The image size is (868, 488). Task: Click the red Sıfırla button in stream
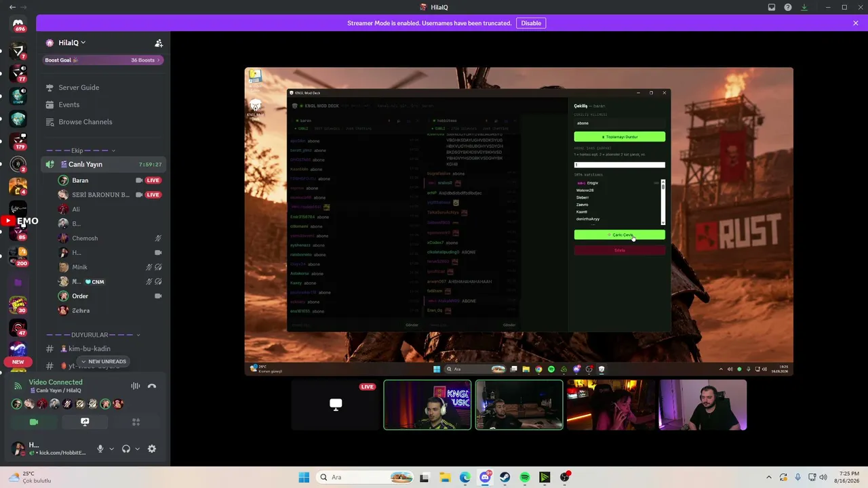tap(620, 250)
